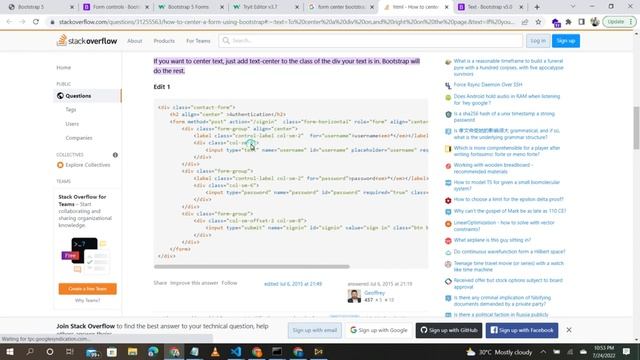Click the search magnifier icon
Image resolution: width=640 pixels, height=360 pixels.
tap(226, 40)
